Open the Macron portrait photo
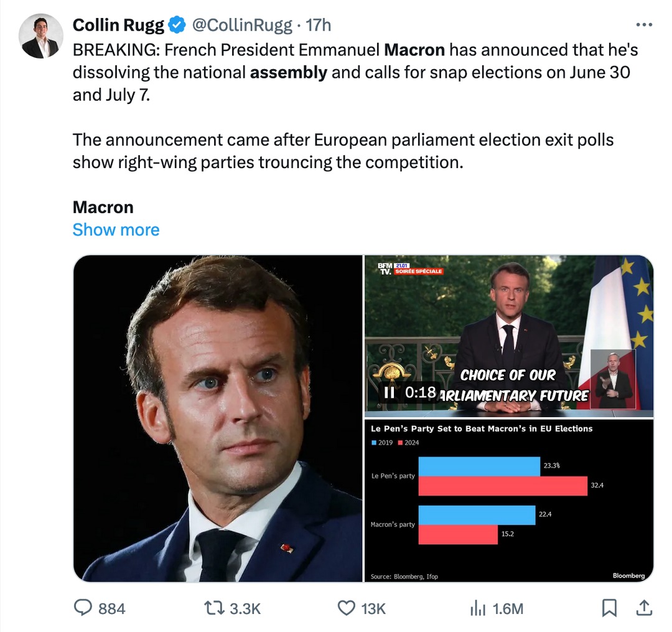 [x=218, y=418]
